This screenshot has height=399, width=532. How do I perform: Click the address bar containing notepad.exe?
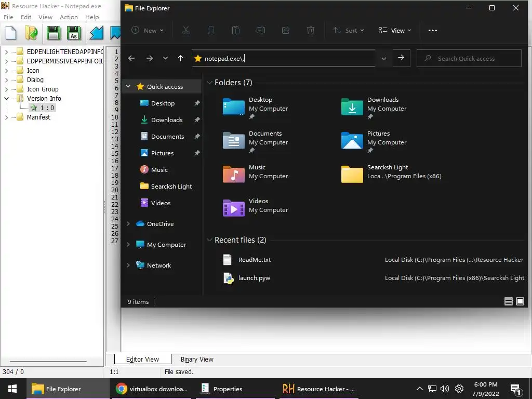tap(284, 58)
